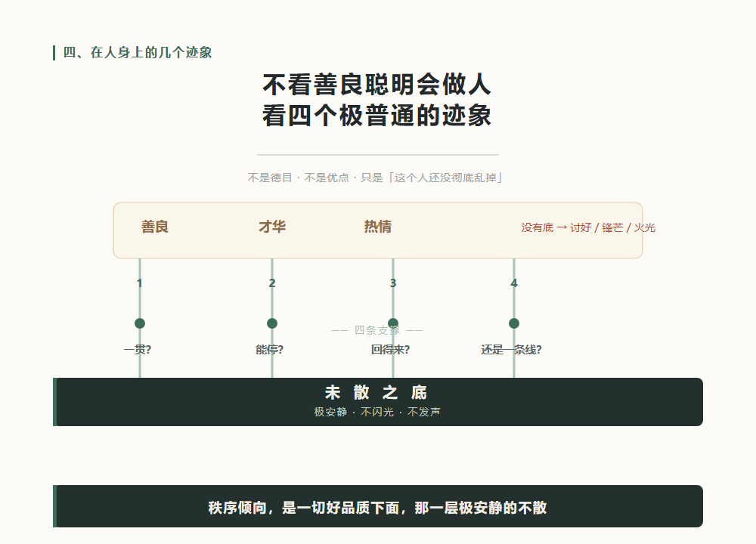Viewport: 756px width, 544px height.
Task: Click the "未散之底" heading in the dark bar
Action: pos(376,393)
